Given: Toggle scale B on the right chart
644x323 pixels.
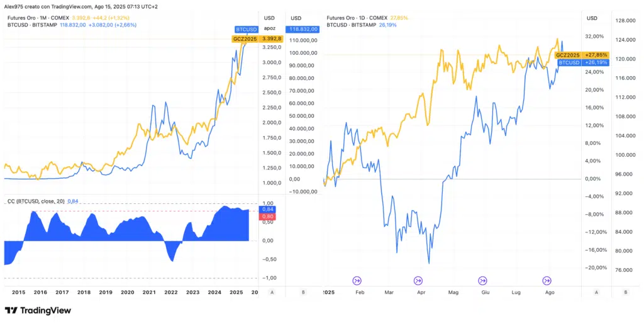Looking at the screenshot, I should 626,292.
